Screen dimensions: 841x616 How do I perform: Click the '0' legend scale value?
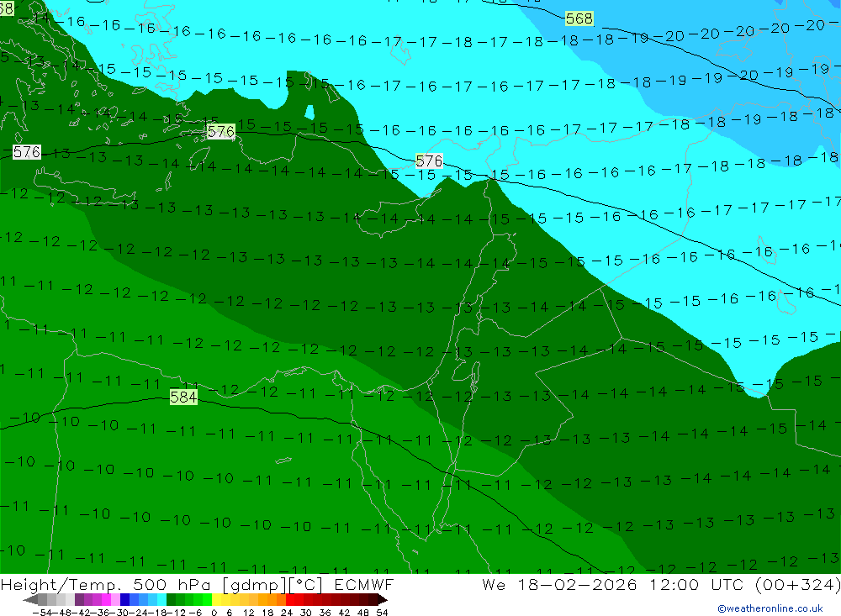coord(214,613)
